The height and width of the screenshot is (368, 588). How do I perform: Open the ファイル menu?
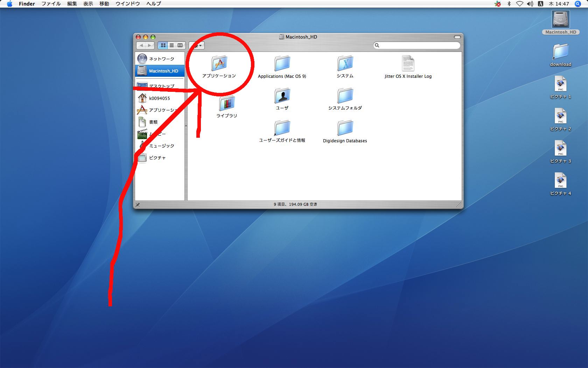point(51,4)
